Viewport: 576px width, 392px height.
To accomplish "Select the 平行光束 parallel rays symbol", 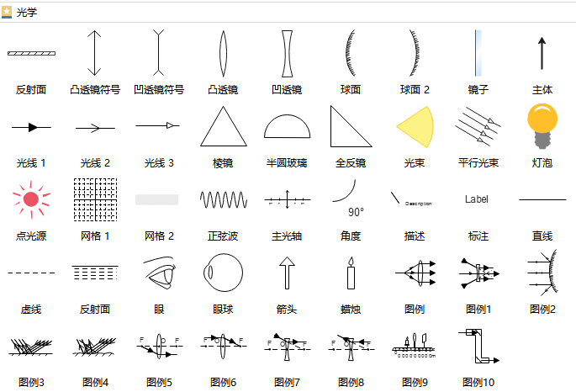I will [x=478, y=126].
